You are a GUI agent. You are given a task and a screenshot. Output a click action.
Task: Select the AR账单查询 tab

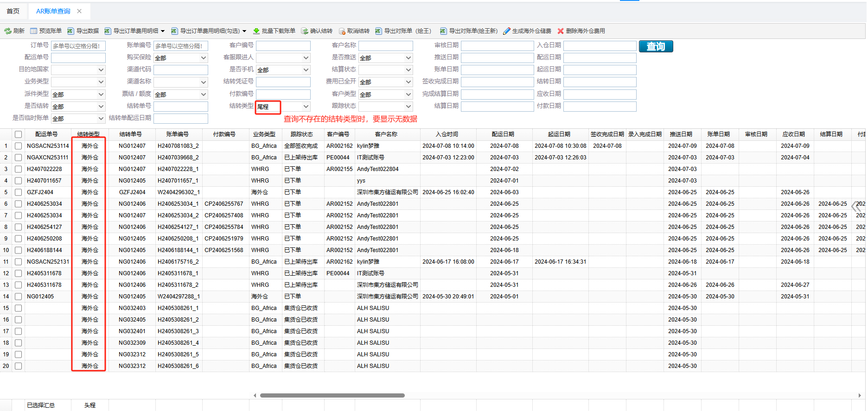point(53,11)
